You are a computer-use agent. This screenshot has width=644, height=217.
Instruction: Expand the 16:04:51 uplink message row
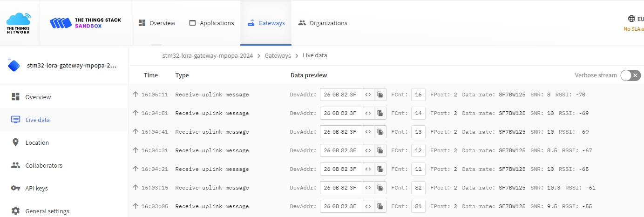pyautogui.click(x=212, y=113)
